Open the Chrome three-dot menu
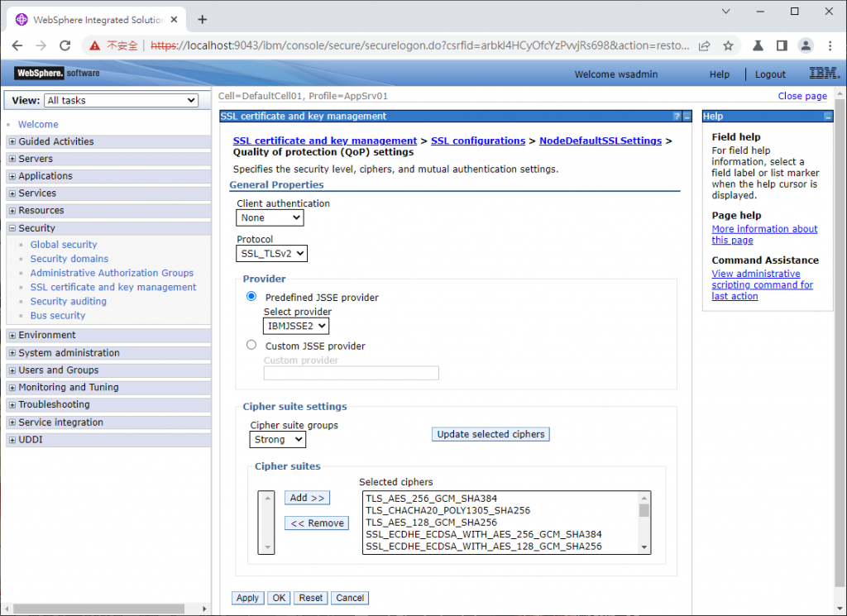This screenshot has height=616, width=847. tap(830, 45)
